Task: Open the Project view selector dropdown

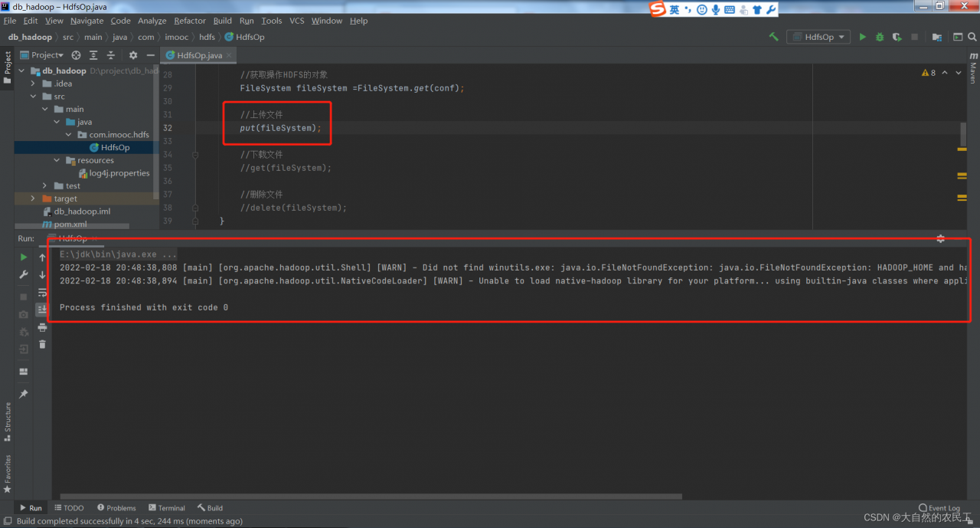Action: pyautogui.click(x=41, y=55)
